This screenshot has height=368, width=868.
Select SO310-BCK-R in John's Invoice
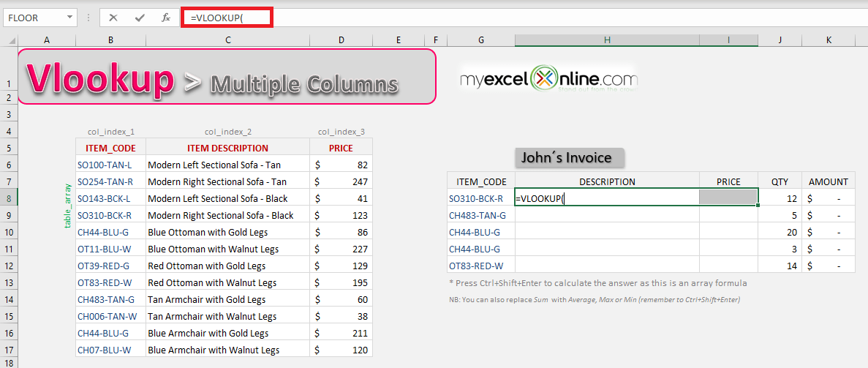481,198
